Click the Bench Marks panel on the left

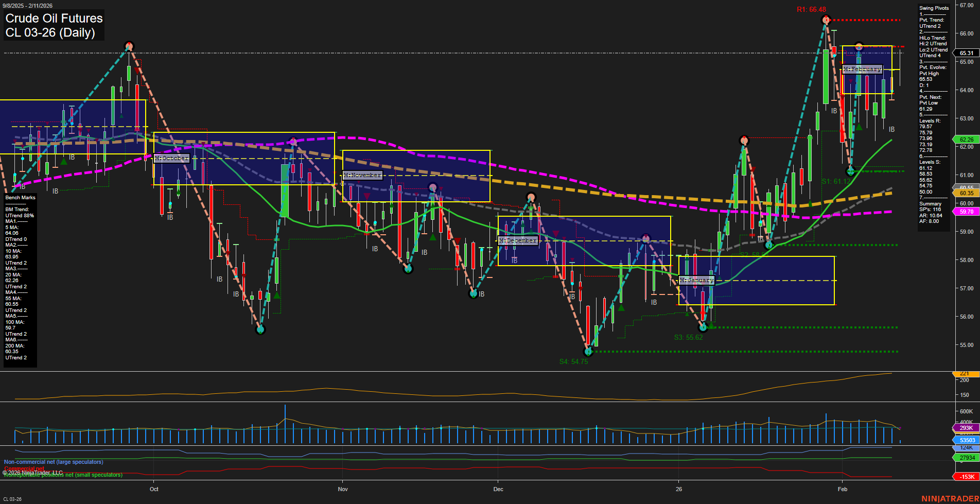tap(19, 278)
